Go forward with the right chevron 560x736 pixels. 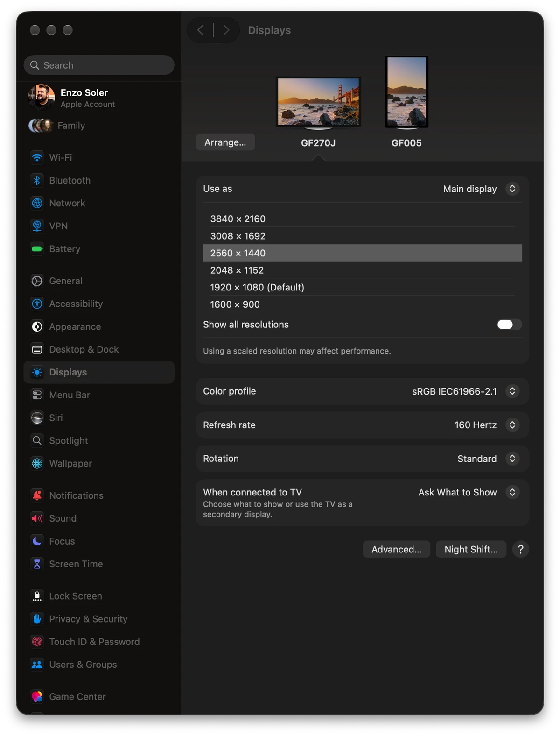click(x=226, y=30)
